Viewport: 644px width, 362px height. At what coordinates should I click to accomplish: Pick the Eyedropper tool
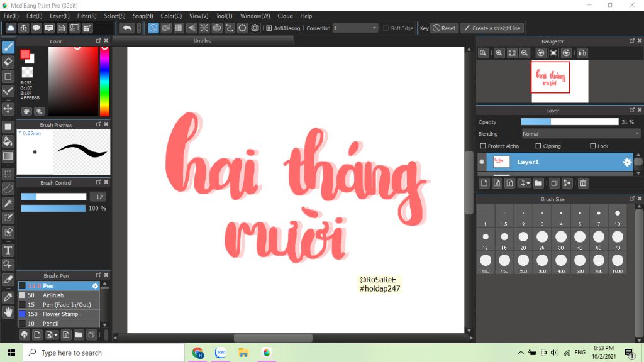coord(8,296)
